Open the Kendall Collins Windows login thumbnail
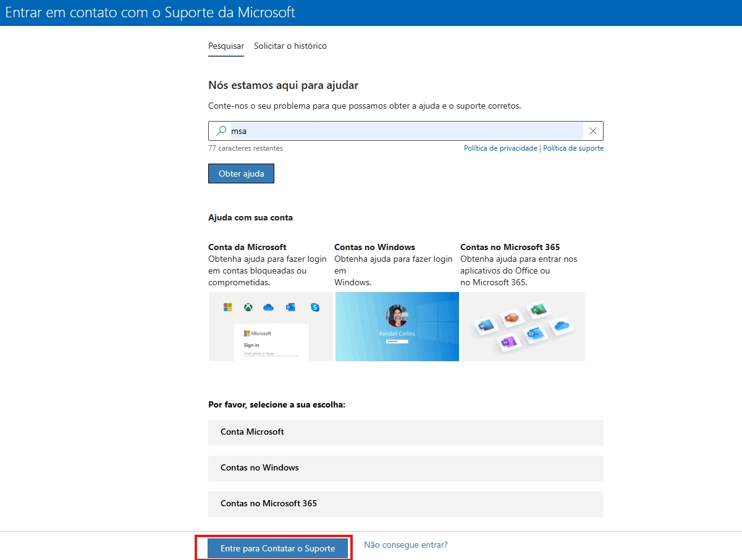The image size is (742, 560). [397, 327]
